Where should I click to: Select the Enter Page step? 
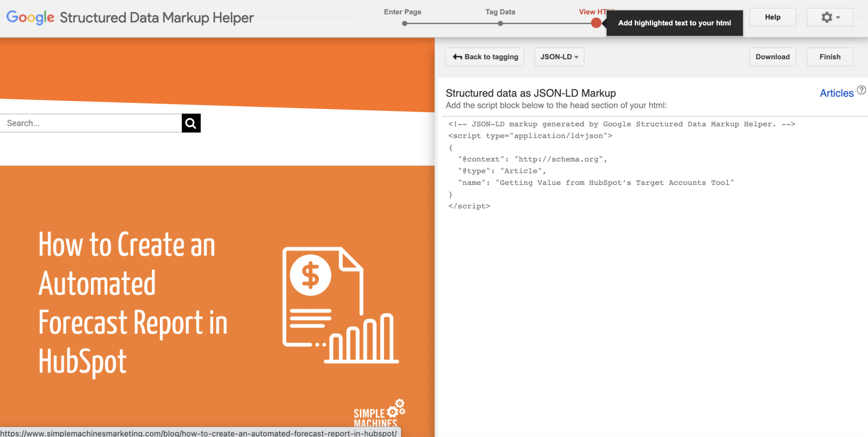coord(402,12)
